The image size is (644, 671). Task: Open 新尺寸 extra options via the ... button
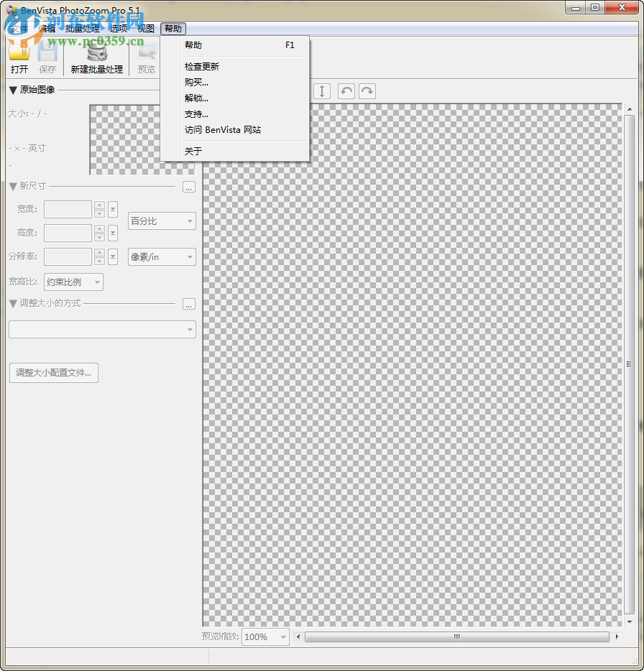188,187
